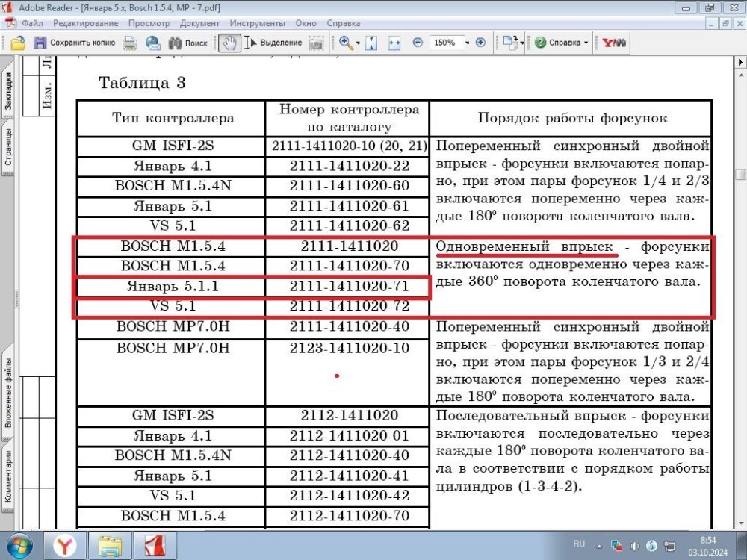Click the RU language indicator
Image resolution: width=747 pixels, height=560 pixels.
click(x=579, y=544)
